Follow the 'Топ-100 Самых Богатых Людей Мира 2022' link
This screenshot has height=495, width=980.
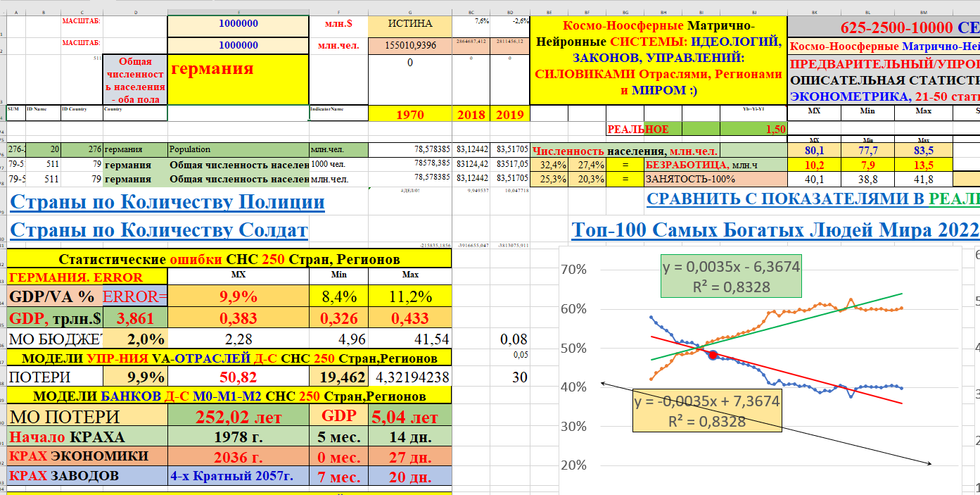click(x=775, y=230)
